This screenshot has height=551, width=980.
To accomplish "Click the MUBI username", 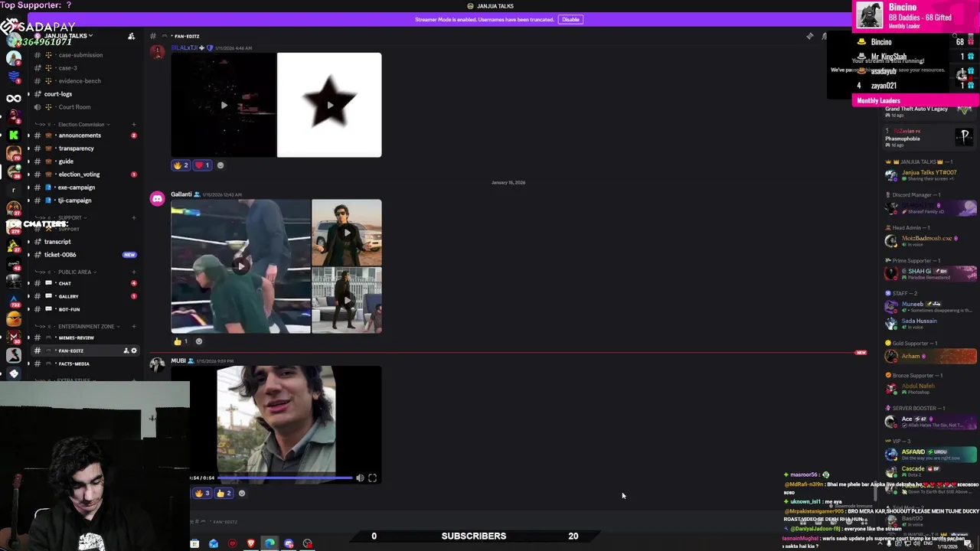I will [x=178, y=360].
